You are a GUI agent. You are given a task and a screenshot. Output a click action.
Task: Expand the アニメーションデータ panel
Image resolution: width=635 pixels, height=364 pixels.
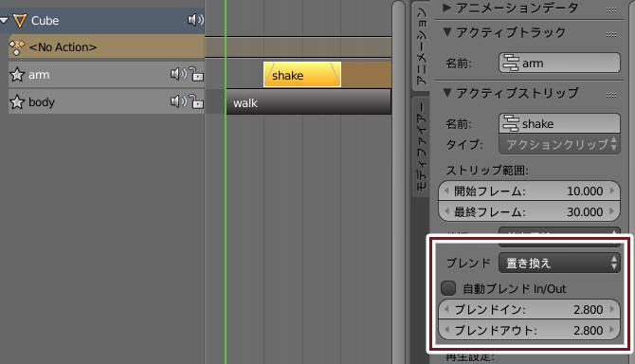pyautogui.click(x=447, y=7)
